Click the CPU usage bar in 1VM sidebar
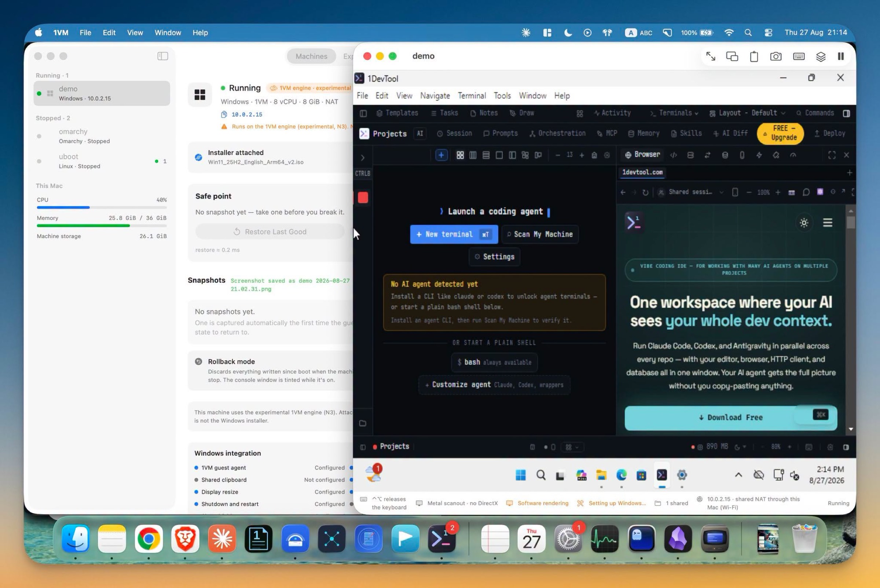Screen dimensions: 880x588 pos(102,207)
